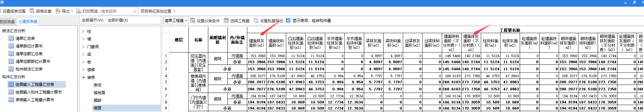Click the 楼梯间内墙 name cell
This screenshot has height=112, width=644.
pyautogui.click(x=198, y=83)
